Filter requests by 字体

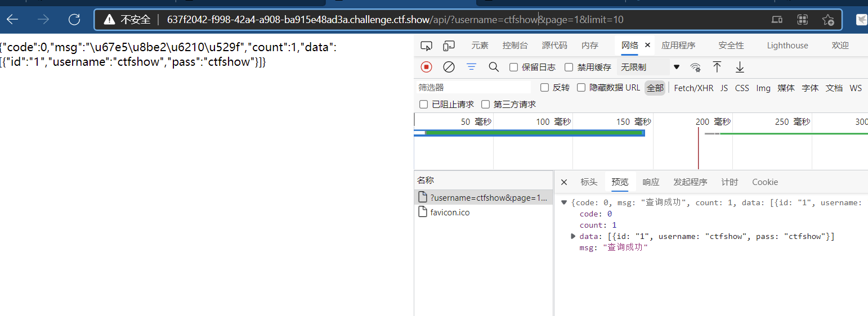[x=810, y=88]
